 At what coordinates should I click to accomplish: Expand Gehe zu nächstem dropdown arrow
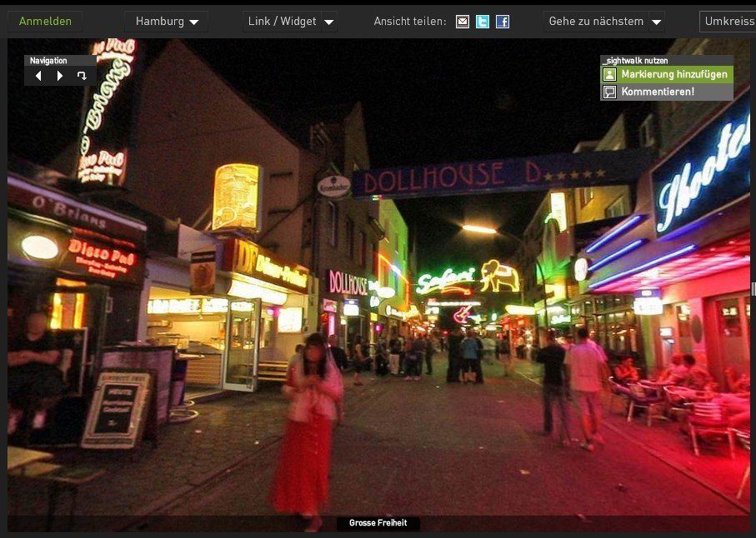pos(656,22)
